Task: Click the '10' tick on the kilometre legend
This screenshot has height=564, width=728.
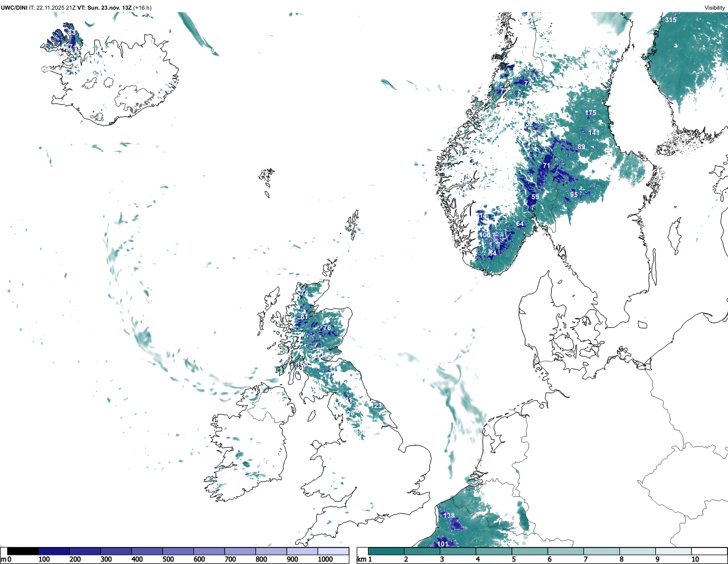Action: pyautogui.click(x=695, y=559)
